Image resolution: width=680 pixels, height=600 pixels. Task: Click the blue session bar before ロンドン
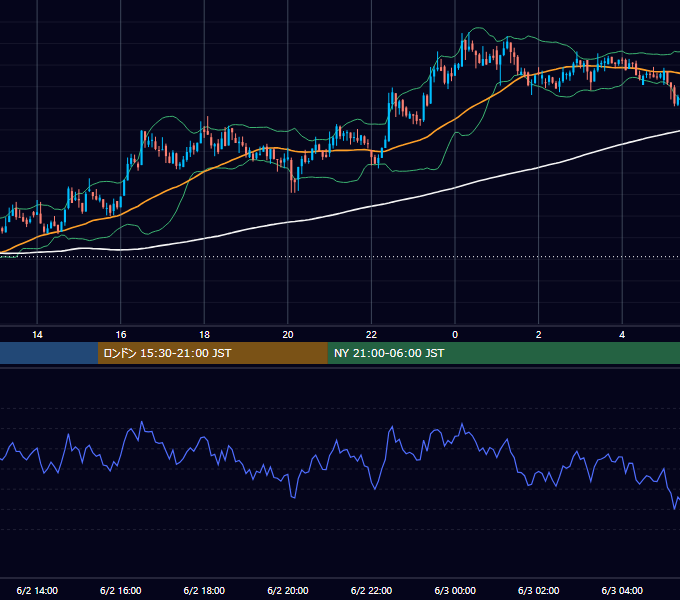point(49,353)
